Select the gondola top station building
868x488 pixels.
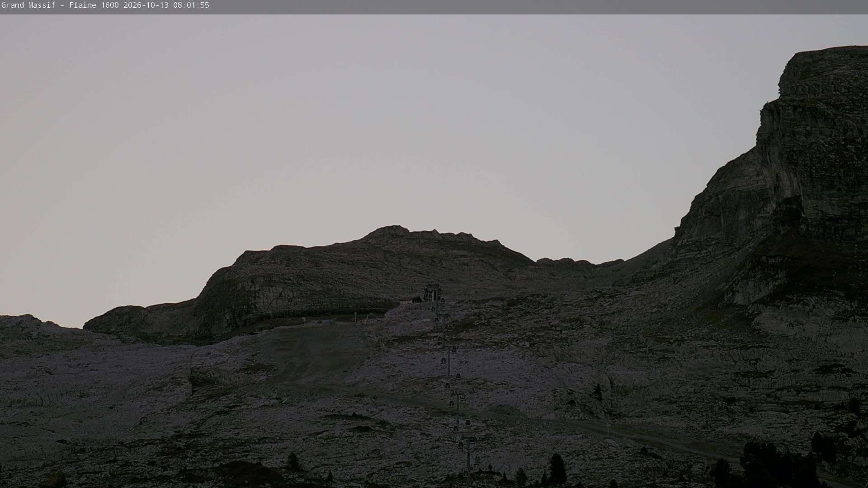[432, 293]
